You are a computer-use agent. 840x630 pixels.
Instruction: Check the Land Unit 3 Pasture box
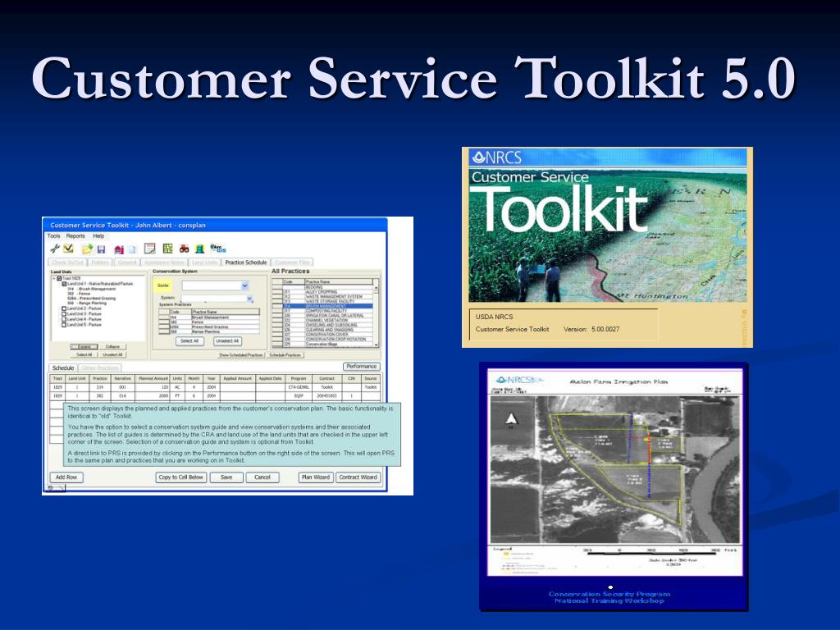tap(64, 314)
